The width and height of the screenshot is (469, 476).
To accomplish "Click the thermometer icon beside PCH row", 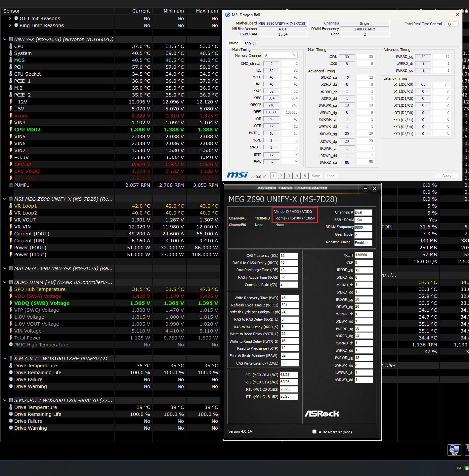I will pos(11,67).
